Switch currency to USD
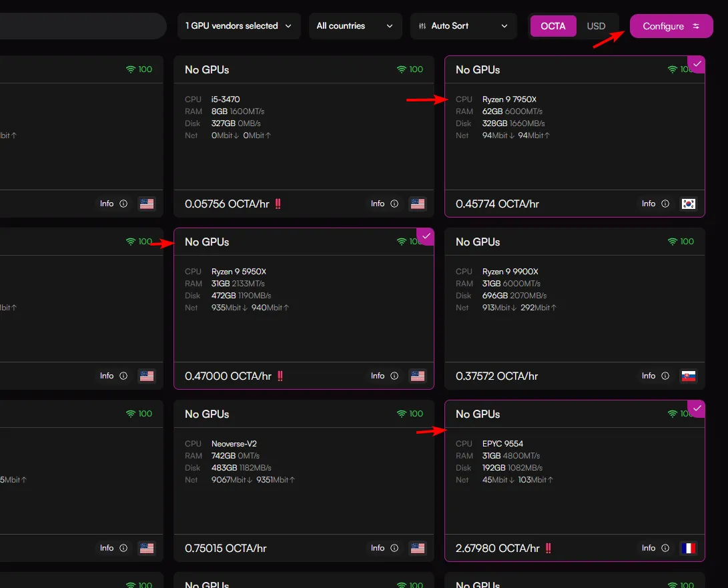728x588 pixels. click(596, 26)
